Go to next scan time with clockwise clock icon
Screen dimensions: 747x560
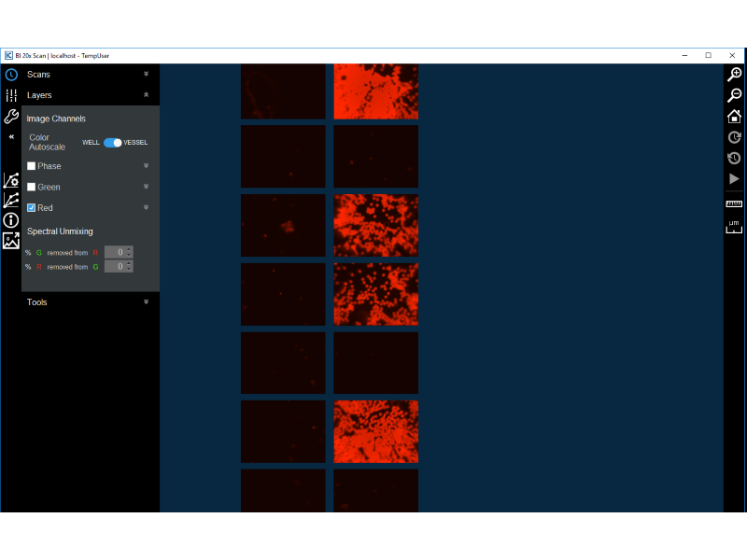click(x=734, y=137)
